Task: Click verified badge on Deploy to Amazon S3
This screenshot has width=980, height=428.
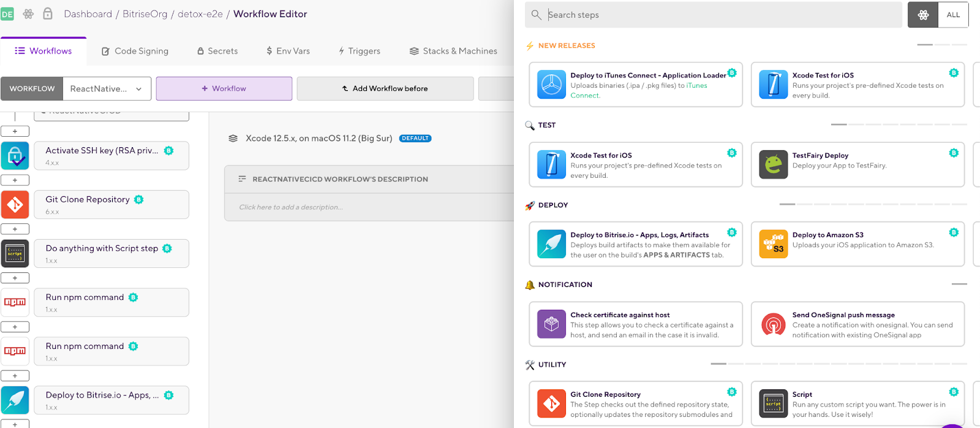Action: [954, 232]
